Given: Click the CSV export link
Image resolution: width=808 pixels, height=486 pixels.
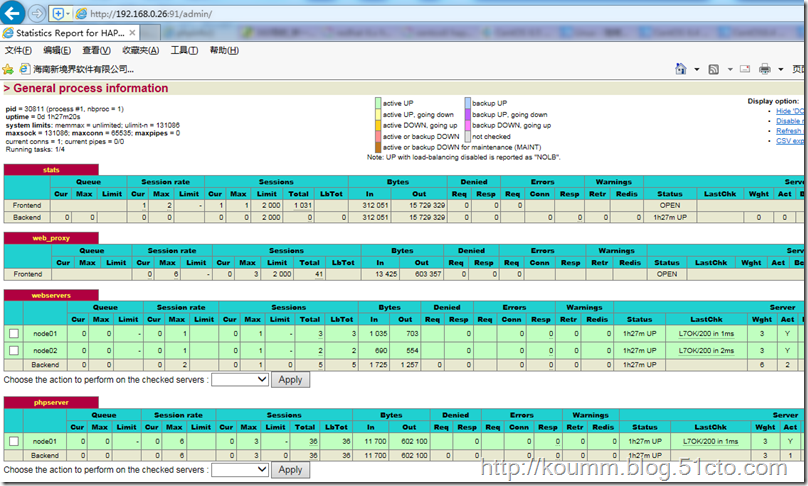Looking at the screenshot, I should pos(789,141).
